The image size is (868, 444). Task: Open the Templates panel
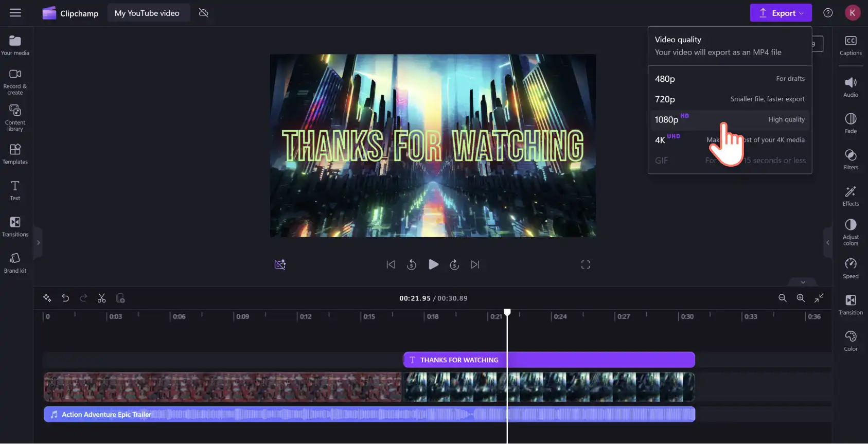15,154
